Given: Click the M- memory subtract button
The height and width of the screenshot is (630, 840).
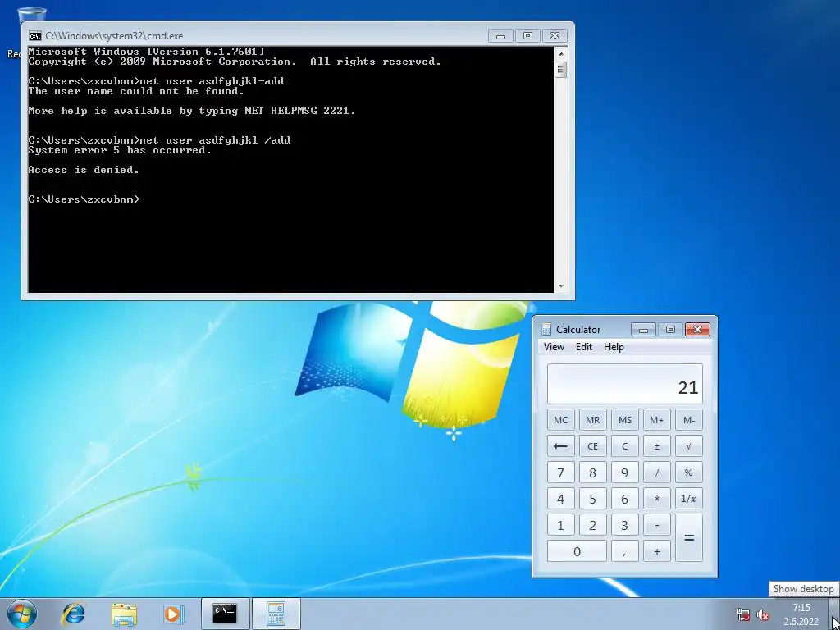Looking at the screenshot, I should (689, 420).
